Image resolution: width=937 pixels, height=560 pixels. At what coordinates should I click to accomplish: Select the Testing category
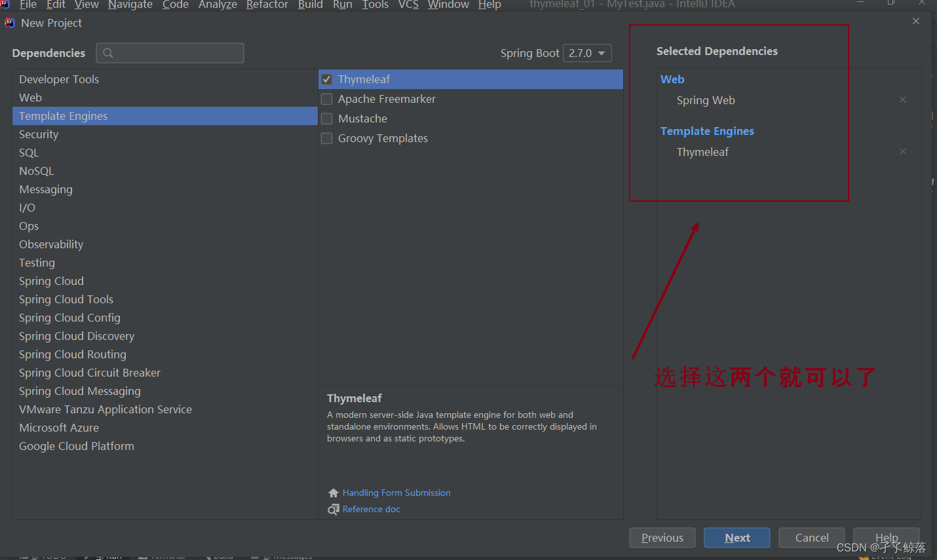coord(164,263)
